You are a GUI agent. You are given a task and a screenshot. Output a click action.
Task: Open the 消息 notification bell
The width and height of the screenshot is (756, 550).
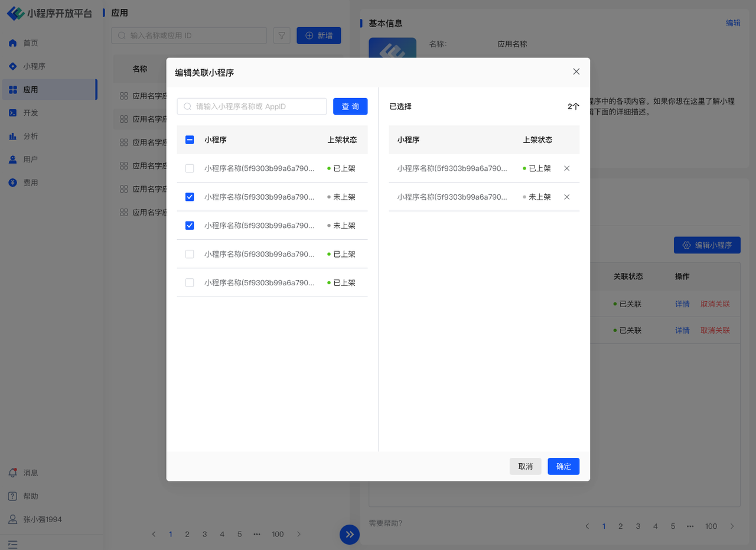(12, 473)
